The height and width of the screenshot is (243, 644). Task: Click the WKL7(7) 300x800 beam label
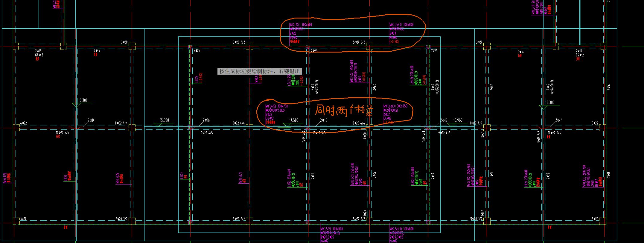(301, 25)
